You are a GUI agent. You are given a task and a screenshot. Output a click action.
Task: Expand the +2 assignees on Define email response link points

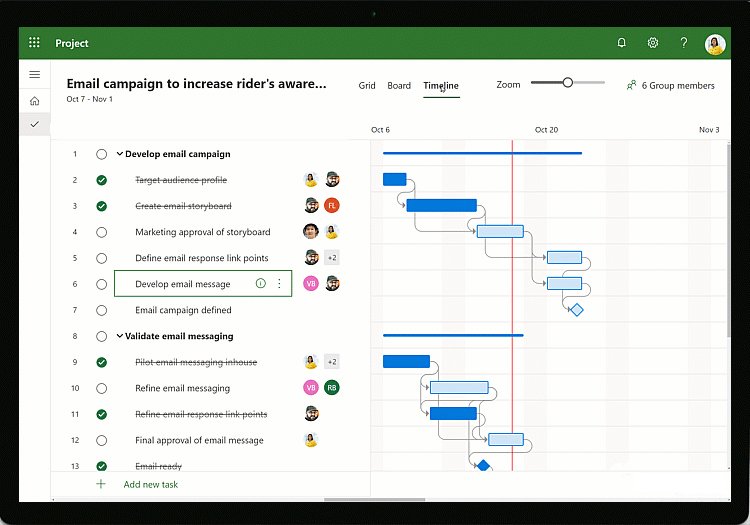(x=332, y=258)
